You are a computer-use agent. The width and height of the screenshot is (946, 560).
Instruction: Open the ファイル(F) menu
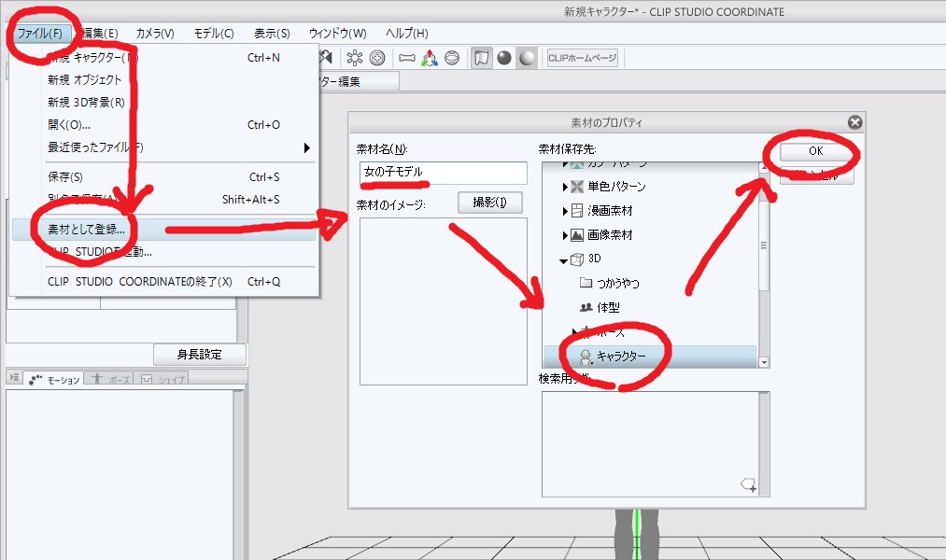40,34
